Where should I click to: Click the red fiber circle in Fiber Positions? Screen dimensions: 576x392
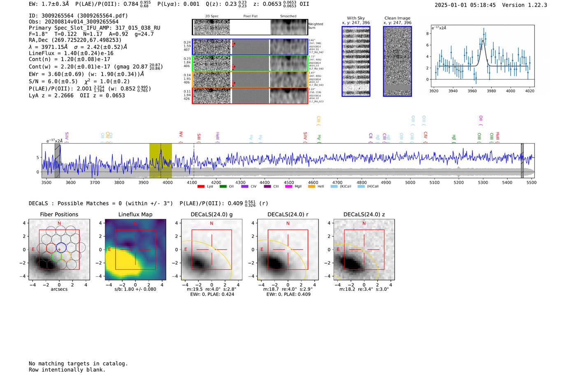[x=51, y=248]
